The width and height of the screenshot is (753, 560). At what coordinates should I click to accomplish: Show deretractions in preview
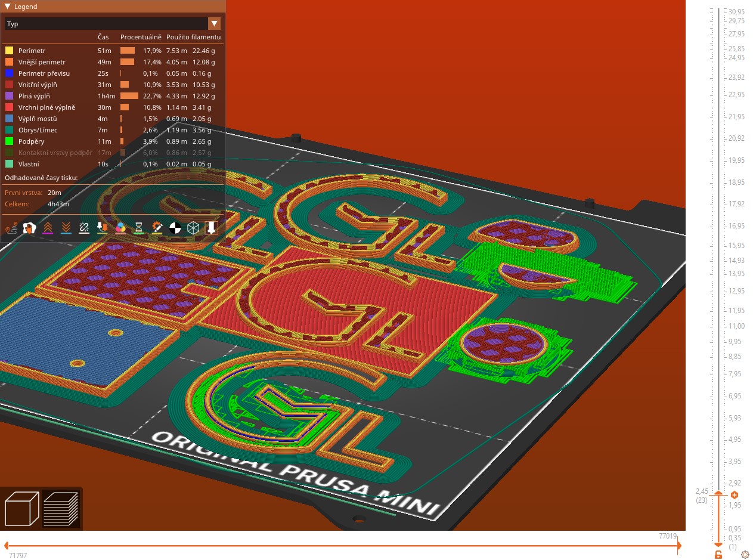[66, 228]
